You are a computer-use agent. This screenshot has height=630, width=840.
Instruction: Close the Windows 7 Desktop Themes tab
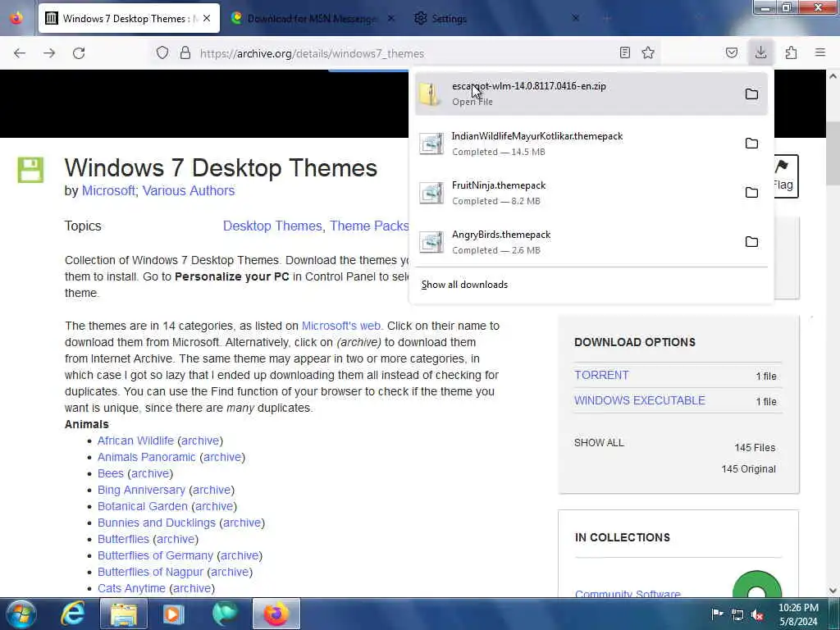pos(207,18)
